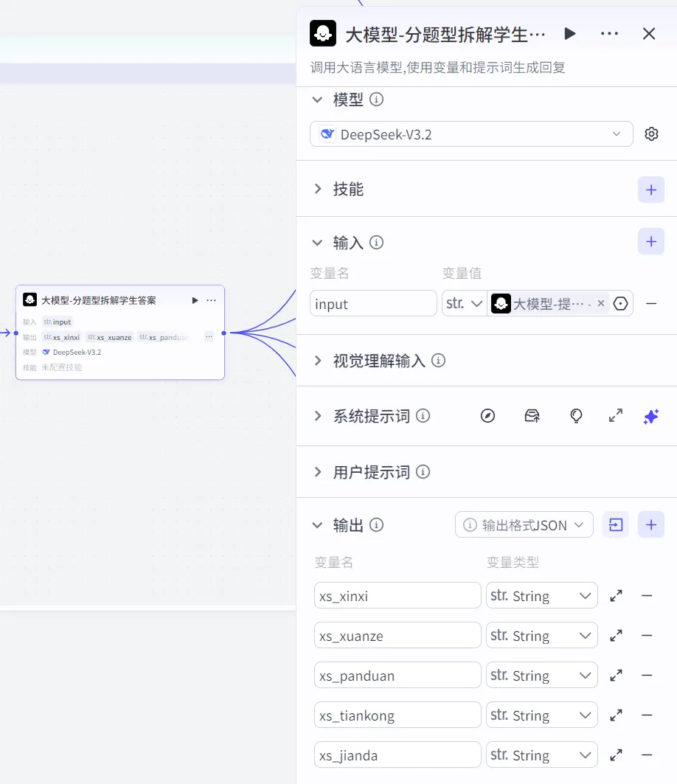Screen dimensions: 677x784
Task: Close the LLM node settings panel
Action: (x=649, y=33)
